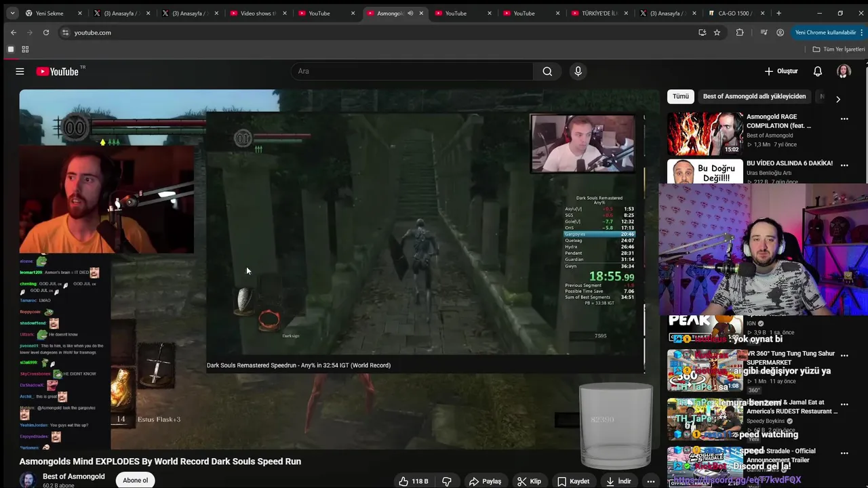Open options for Jamal Eat RUDEST Restaurant video
The height and width of the screenshot is (488, 868).
[x=844, y=405]
